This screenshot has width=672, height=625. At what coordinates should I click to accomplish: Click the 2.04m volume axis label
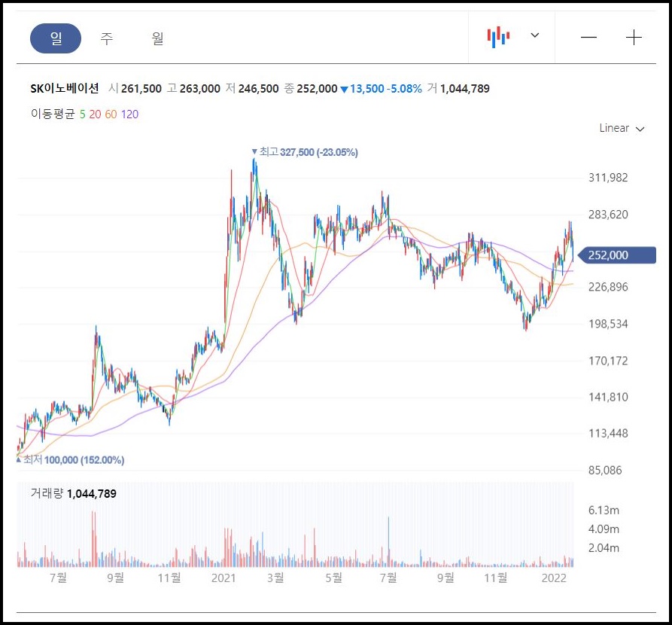click(604, 548)
